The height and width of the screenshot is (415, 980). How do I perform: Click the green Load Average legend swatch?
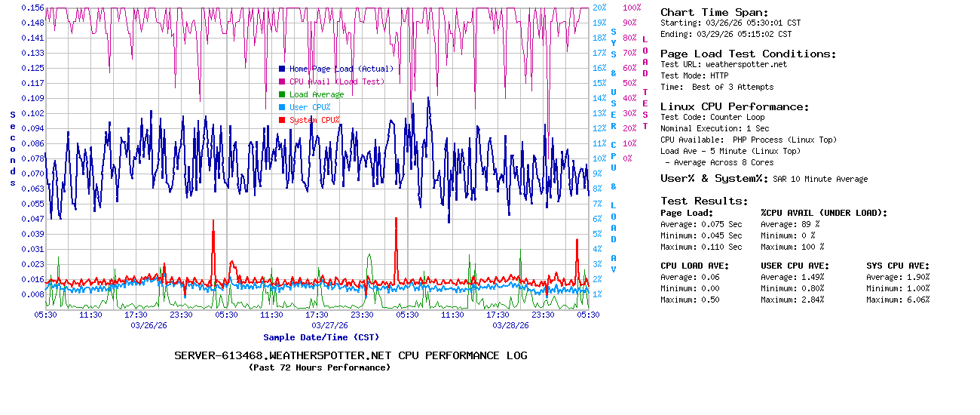(282, 94)
